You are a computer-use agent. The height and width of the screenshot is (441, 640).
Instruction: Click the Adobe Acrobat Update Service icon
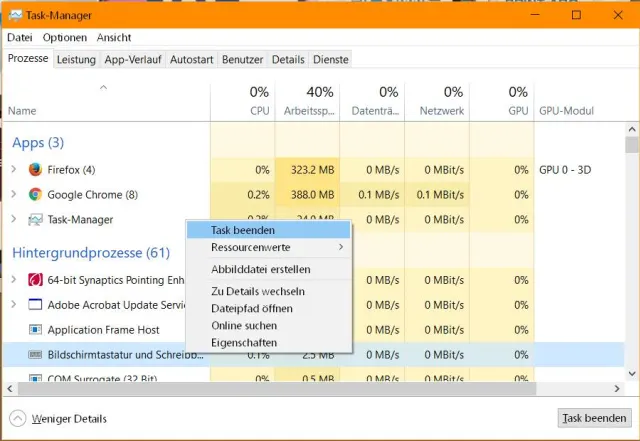point(35,304)
